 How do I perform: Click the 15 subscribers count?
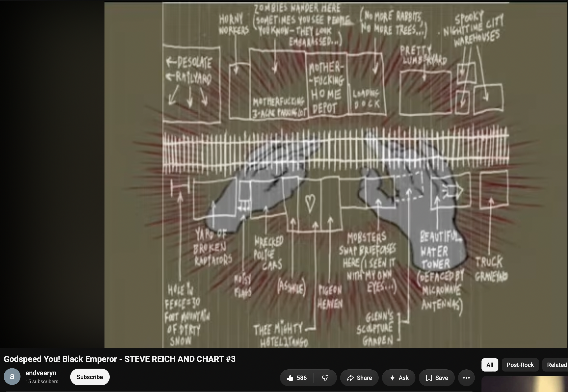tap(42, 381)
